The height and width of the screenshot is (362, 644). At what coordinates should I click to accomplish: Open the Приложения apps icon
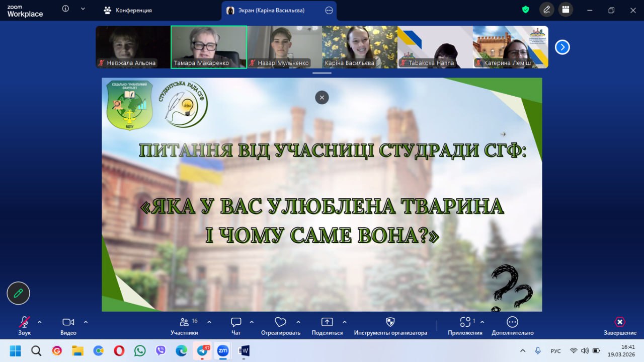coord(465,322)
